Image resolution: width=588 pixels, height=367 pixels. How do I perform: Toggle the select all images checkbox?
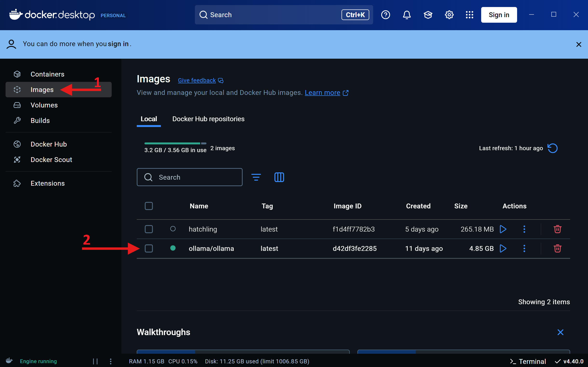(149, 206)
